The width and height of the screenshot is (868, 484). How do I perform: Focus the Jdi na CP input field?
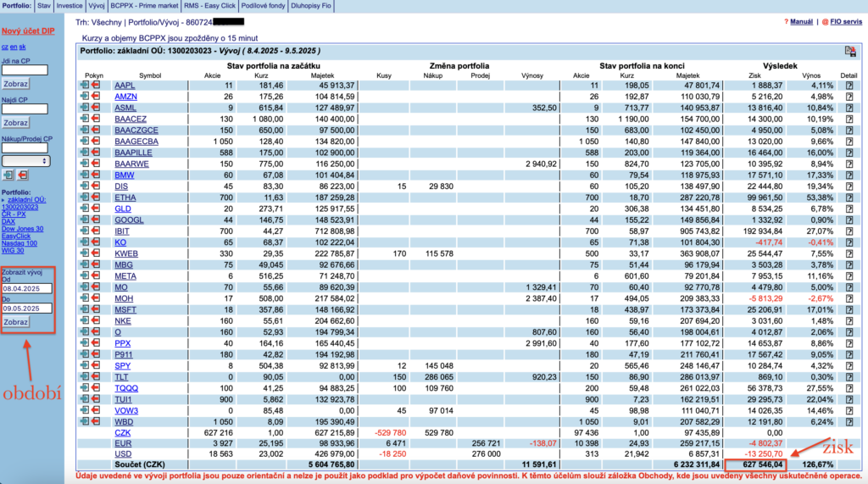point(25,70)
